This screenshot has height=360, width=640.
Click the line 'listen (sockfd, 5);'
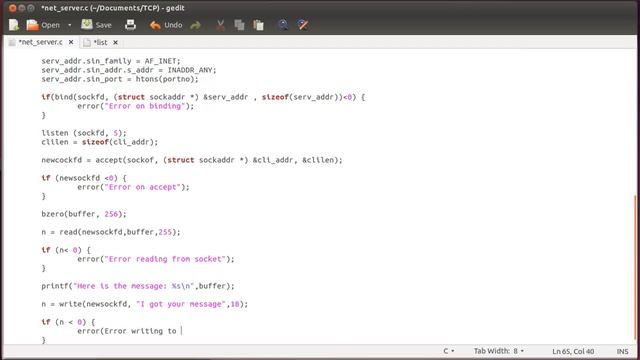point(84,133)
